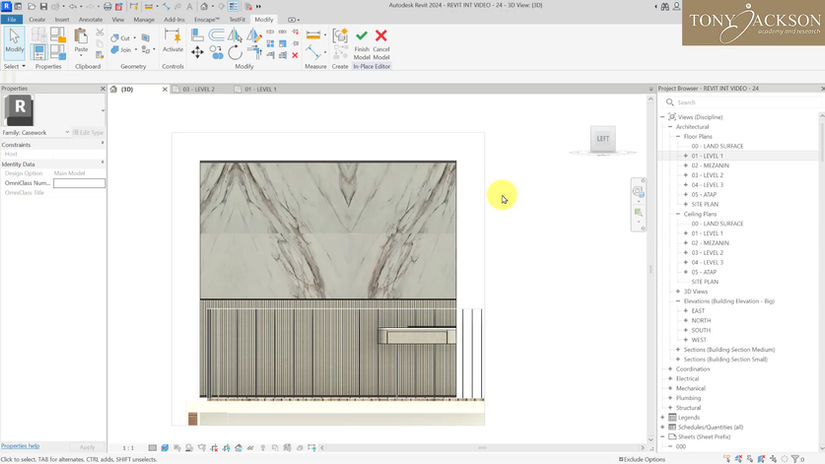Select the Modify arrow tool

[x=14, y=41]
